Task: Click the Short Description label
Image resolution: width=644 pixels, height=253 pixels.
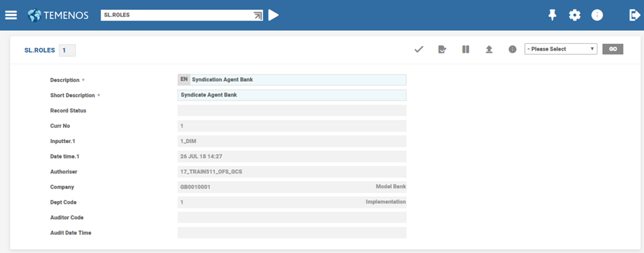Action: click(x=73, y=95)
